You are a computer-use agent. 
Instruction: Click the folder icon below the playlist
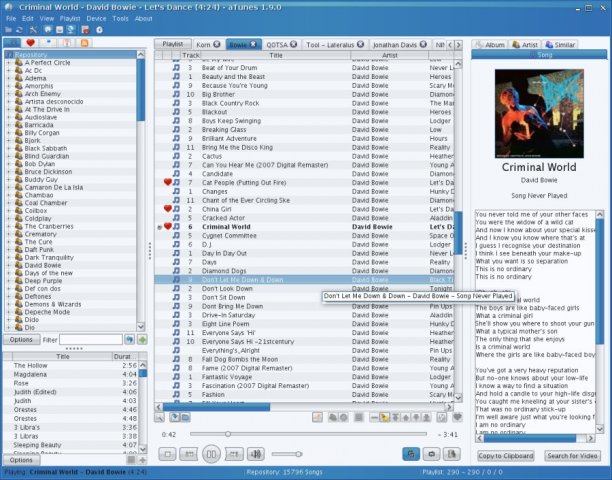tap(185, 418)
